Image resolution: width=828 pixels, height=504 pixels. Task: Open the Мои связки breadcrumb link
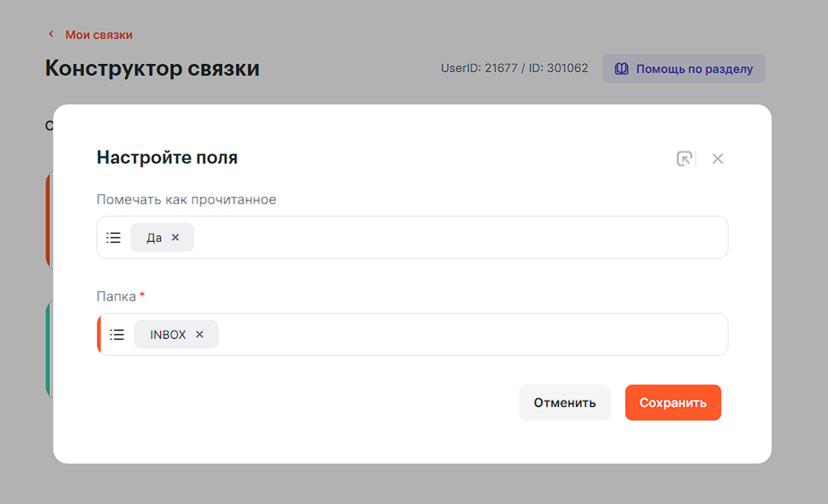[98, 35]
